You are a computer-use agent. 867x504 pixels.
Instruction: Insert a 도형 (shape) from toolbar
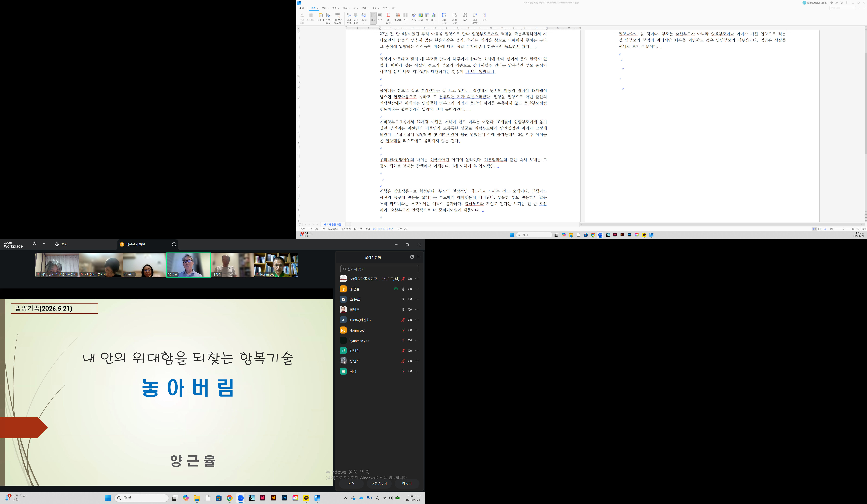414,17
